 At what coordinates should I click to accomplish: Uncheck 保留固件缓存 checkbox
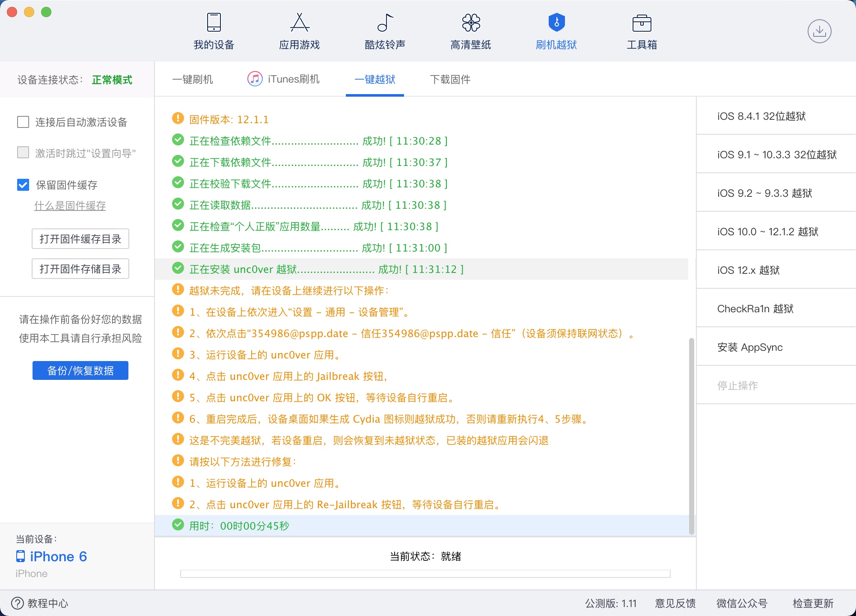[x=23, y=185]
